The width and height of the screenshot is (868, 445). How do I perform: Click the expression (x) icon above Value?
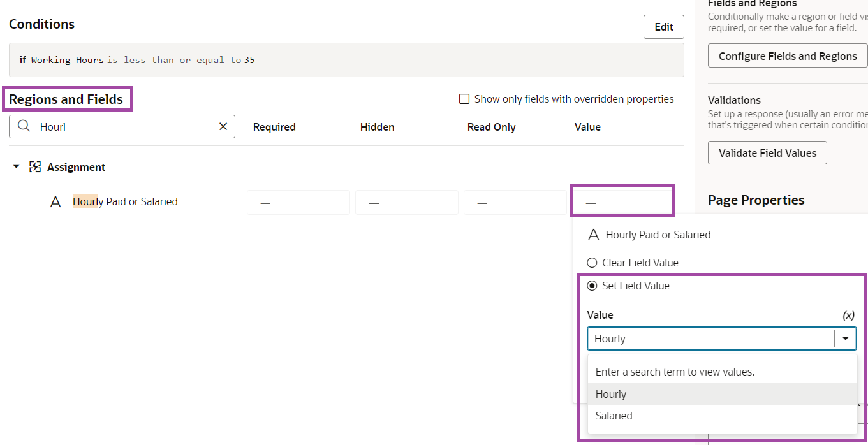click(x=848, y=315)
